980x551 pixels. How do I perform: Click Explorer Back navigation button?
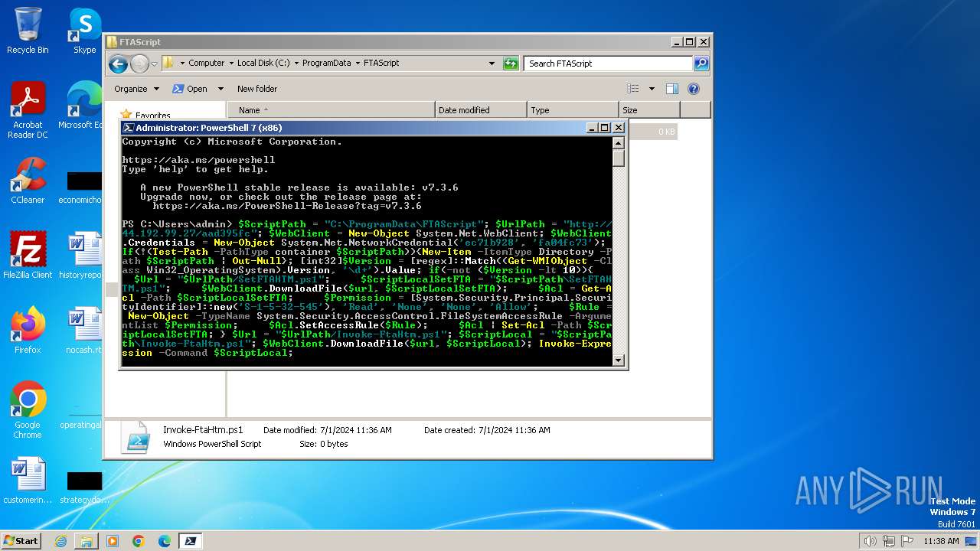pos(118,64)
